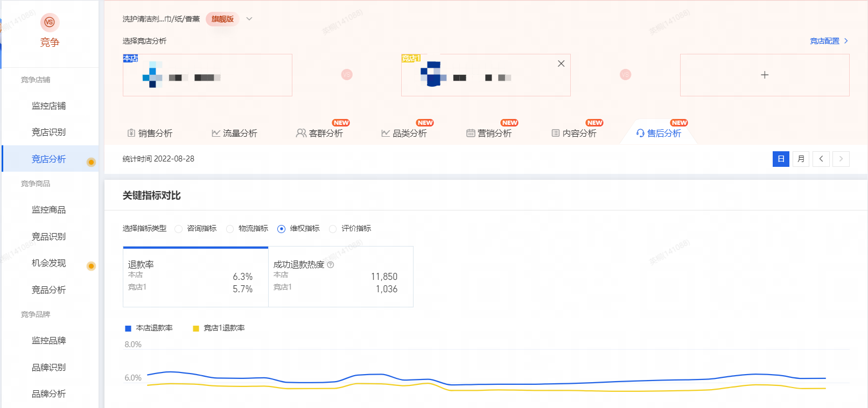Screen dimensions: 868x408
Task: Open 竞品分析 in the sidebar
Action: tap(49, 290)
